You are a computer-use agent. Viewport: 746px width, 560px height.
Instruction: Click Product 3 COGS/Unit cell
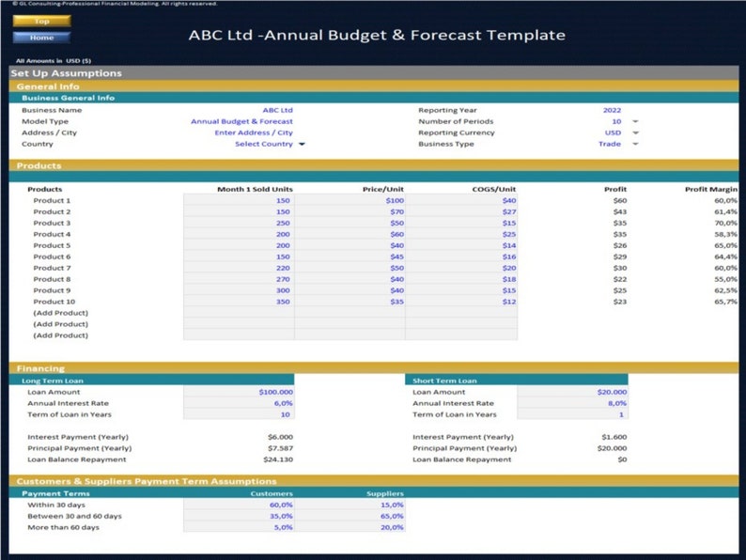coord(460,223)
